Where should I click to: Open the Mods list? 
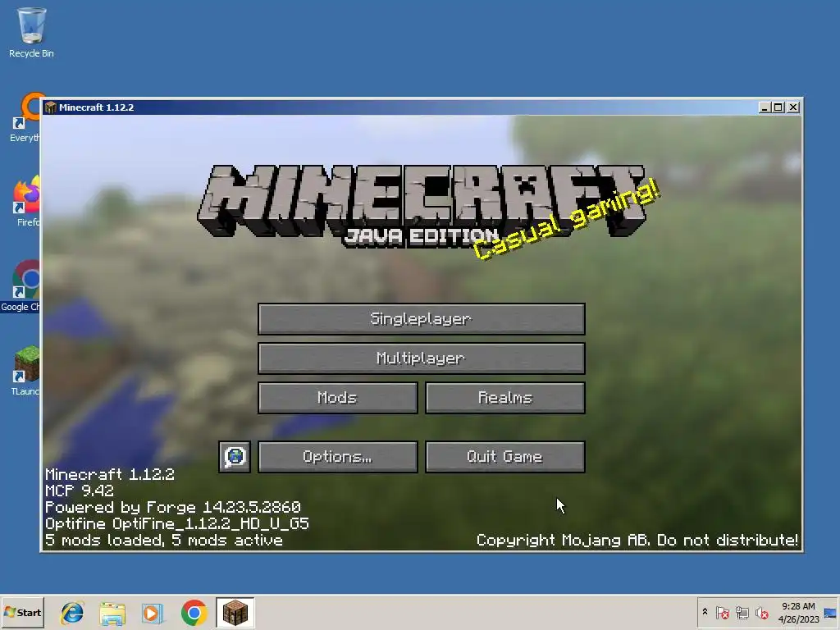pyautogui.click(x=337, y=398)
